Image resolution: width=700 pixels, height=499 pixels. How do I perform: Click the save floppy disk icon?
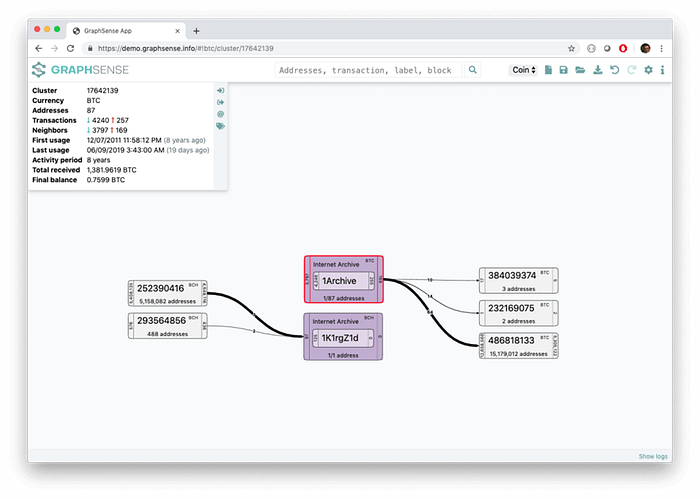564,70
